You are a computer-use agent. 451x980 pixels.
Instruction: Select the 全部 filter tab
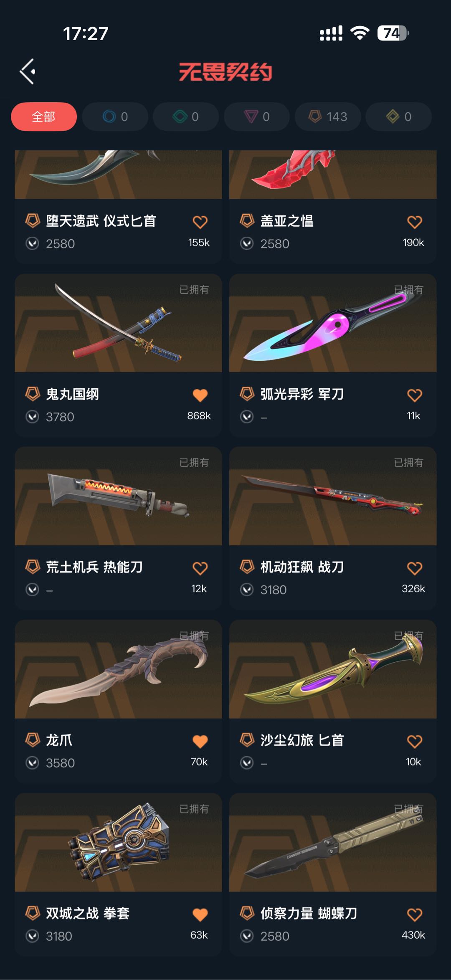point(44,116)
